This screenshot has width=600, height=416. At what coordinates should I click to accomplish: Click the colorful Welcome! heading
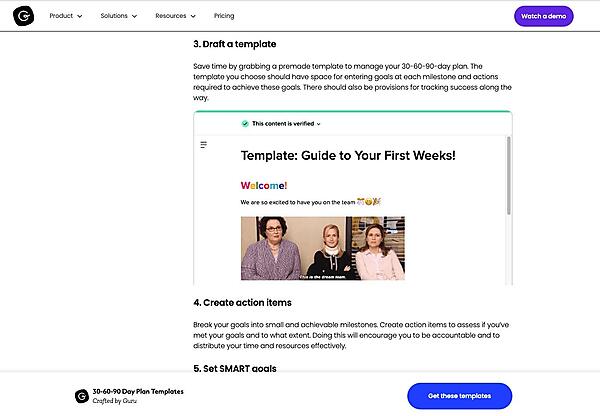[264, 186]
